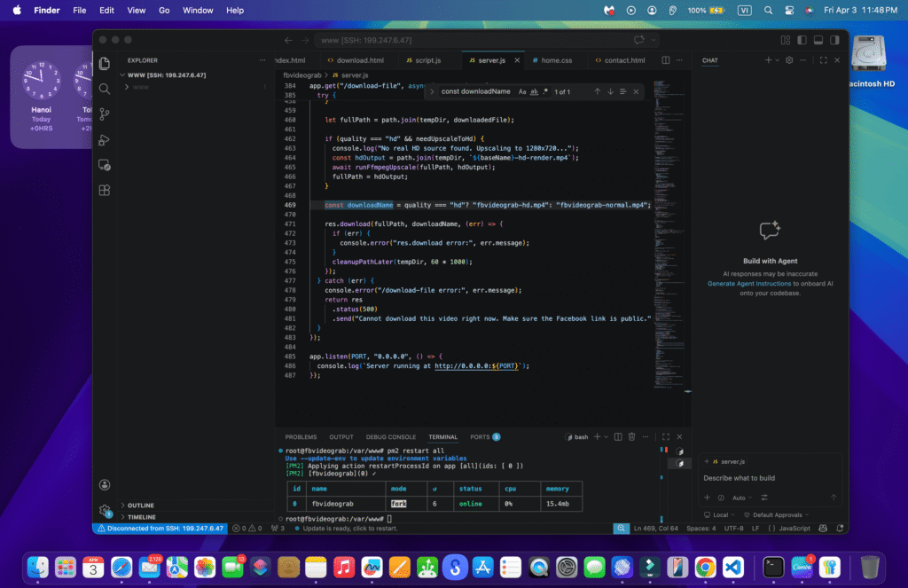Click the Kill Terminal trash icon

click(x=631, y=437)
